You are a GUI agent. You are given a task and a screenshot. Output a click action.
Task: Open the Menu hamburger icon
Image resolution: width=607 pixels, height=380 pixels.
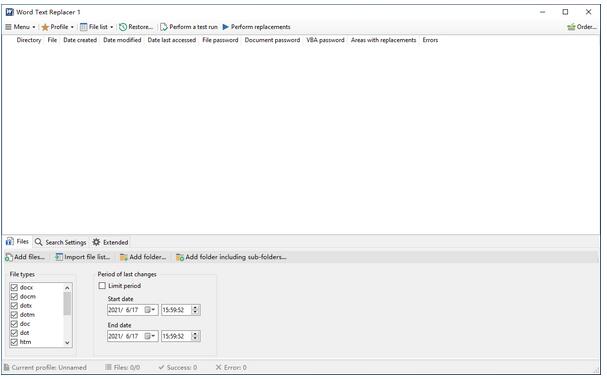click(x=8, y=27)
